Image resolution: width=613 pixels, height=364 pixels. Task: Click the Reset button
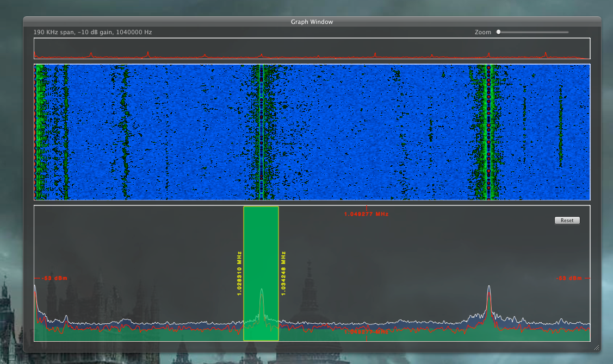(x=567, y=220)
